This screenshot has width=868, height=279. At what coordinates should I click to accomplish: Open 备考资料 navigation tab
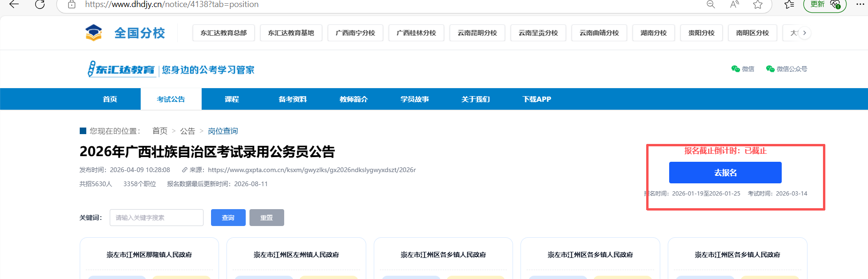[x=293, y=99]
